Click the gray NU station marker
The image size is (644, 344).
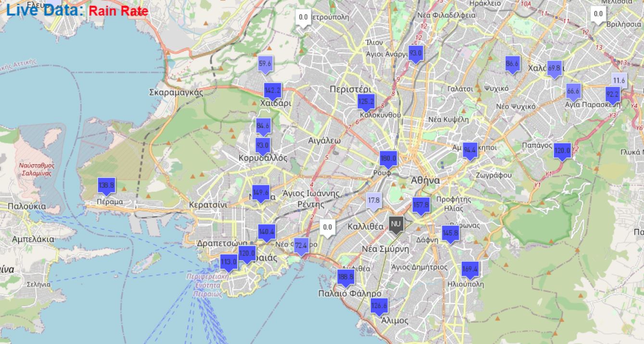396,224
